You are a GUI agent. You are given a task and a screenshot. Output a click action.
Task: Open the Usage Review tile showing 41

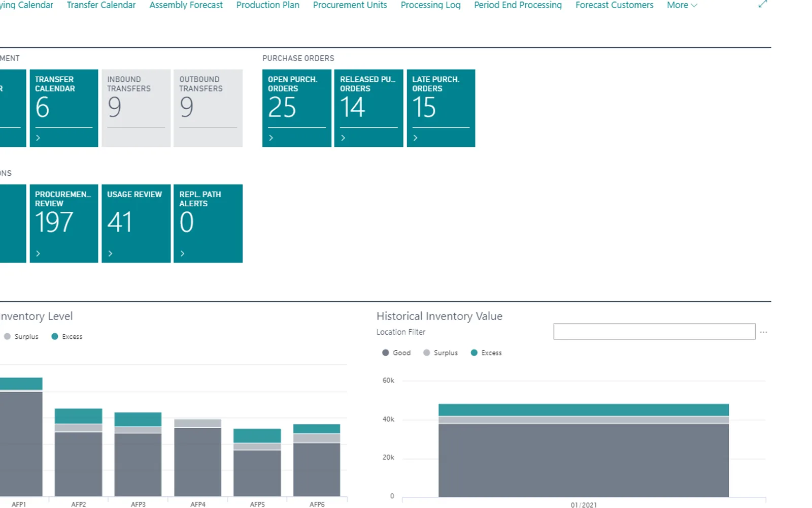[x=136, y=224]
